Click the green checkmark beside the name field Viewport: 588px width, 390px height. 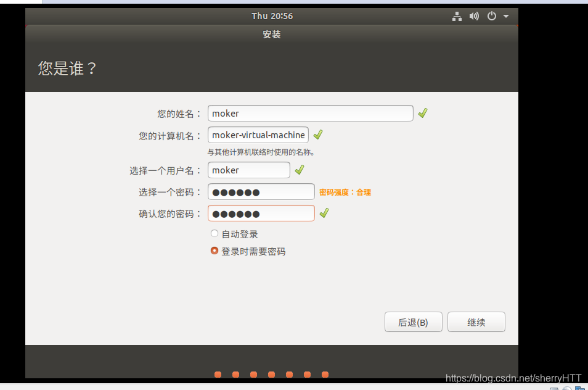pyautogui.click(x=423, y=113)
